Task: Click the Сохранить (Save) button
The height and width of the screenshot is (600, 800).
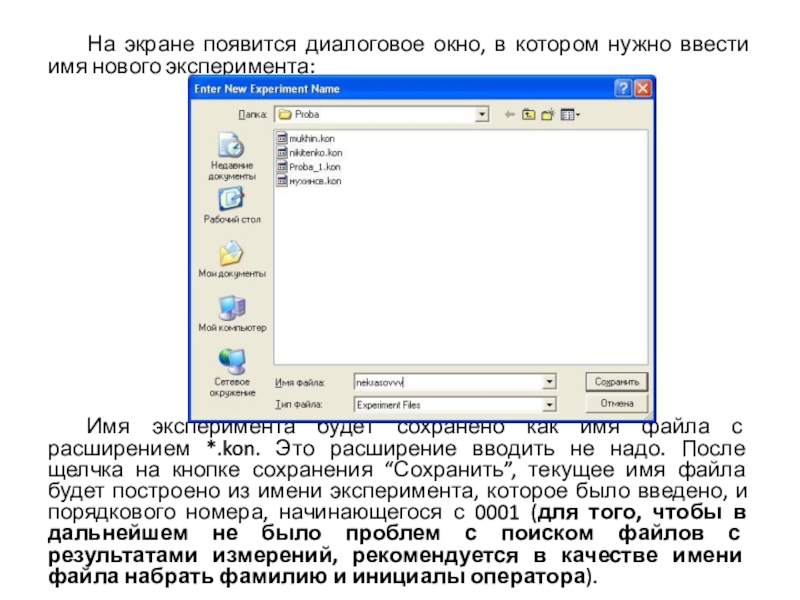Action: [x=616, y=382]
